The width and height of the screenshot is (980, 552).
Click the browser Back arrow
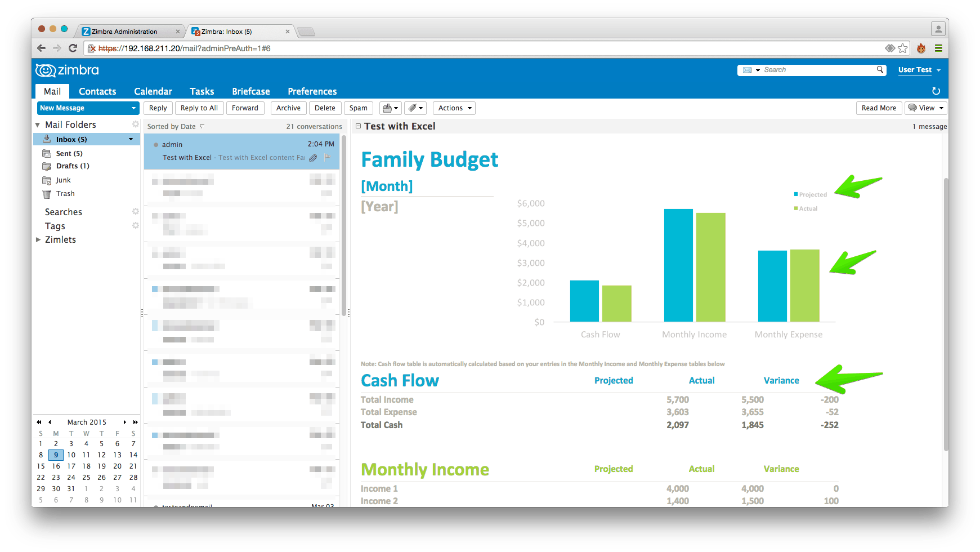click(41, 48)
